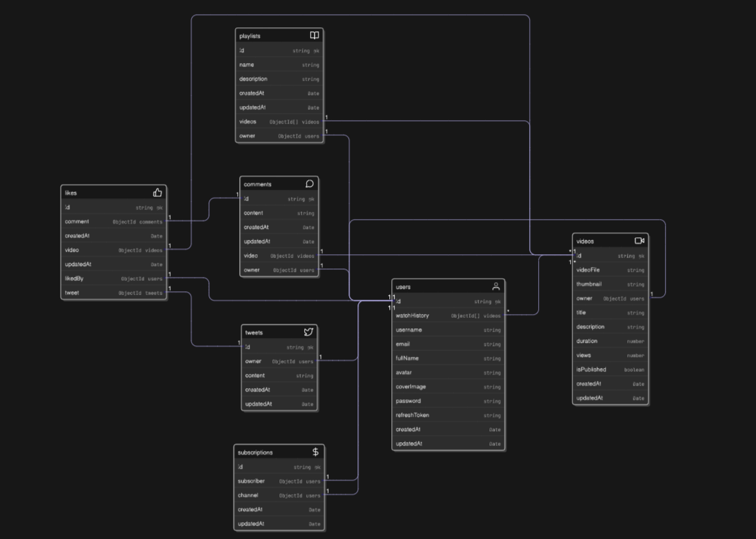Click the bird icon on the tweets header
Screen dimensions: 756x539
coord(308,332)
